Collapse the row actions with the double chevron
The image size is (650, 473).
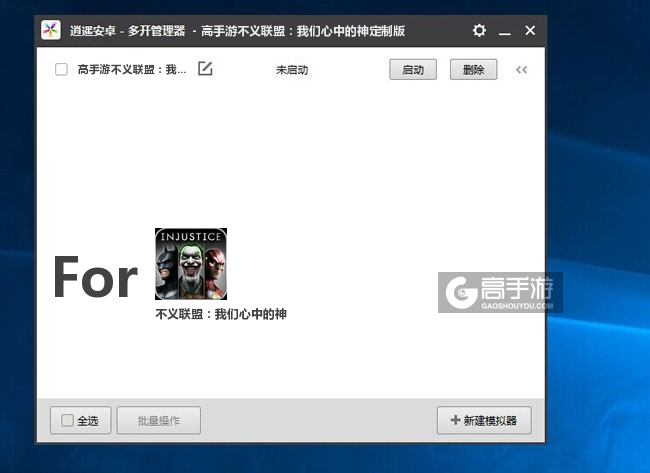[x=521, y=70]
